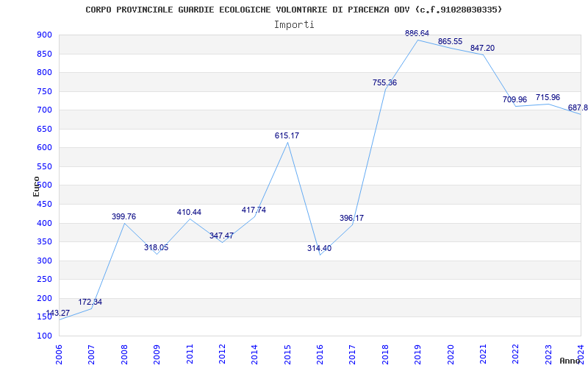Click the Importi subtitle

294,25
